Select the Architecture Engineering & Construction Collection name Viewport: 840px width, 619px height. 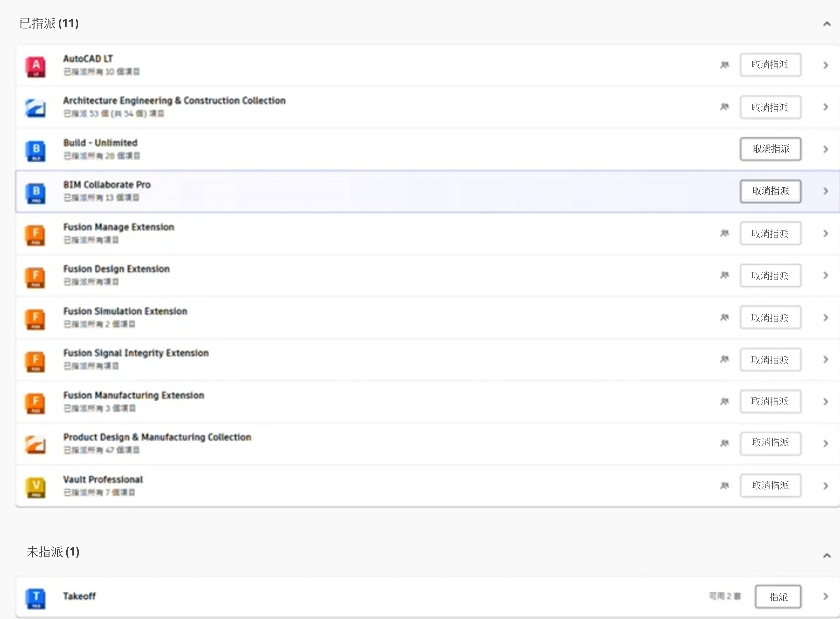pos(174,101)
